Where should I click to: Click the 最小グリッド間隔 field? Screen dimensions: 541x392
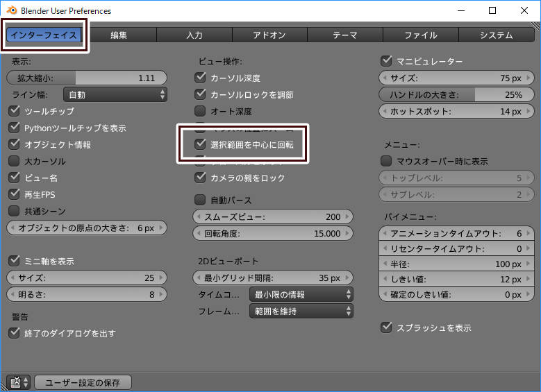273,278
